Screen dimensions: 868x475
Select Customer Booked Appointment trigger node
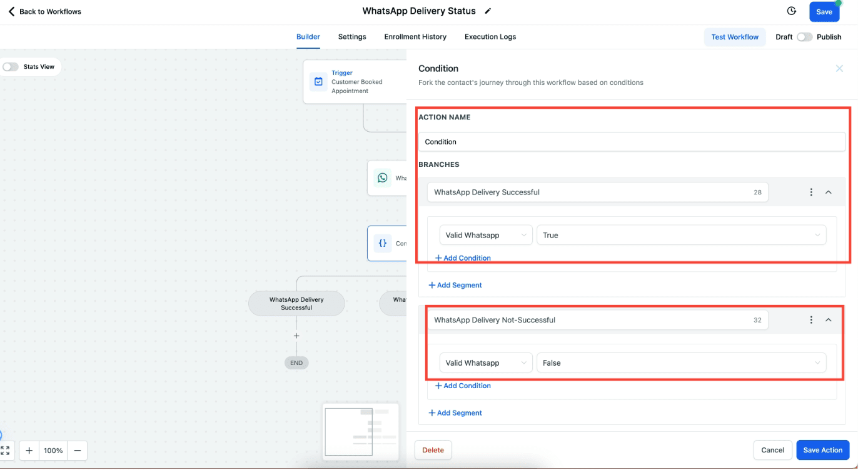(355, 82)
